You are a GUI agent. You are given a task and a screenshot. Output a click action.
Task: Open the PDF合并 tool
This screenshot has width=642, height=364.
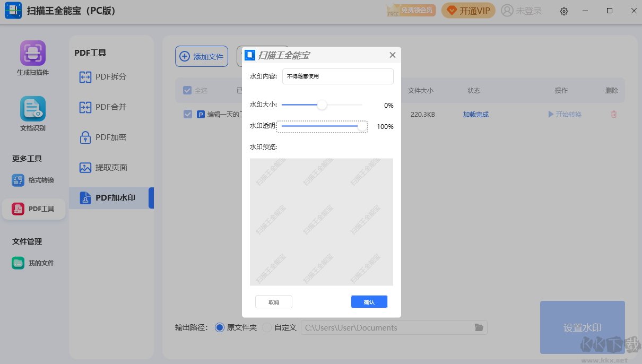pos(109,107)
